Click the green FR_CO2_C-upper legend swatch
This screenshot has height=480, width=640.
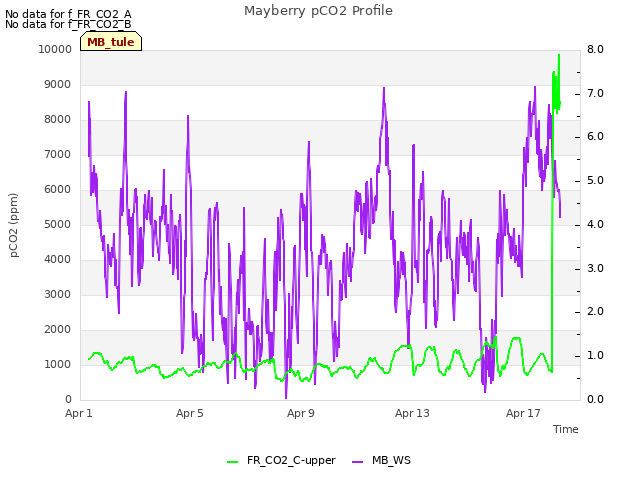coord(232,462)
